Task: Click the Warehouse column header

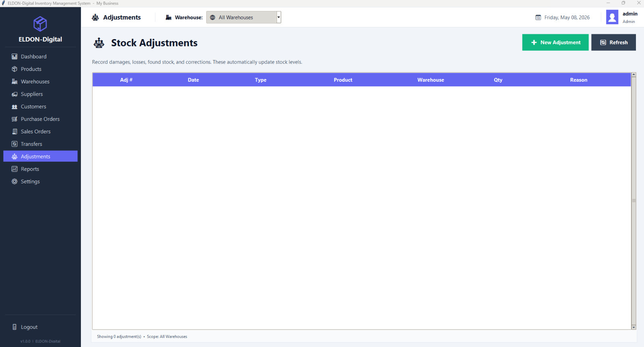Action: (431, 80)
